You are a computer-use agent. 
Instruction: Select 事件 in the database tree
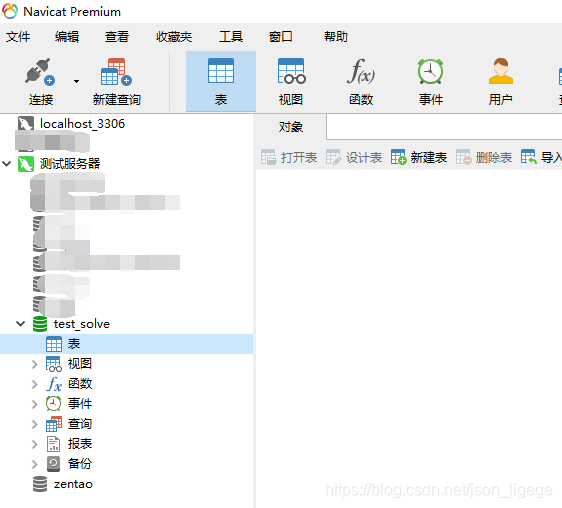point(80,404)
